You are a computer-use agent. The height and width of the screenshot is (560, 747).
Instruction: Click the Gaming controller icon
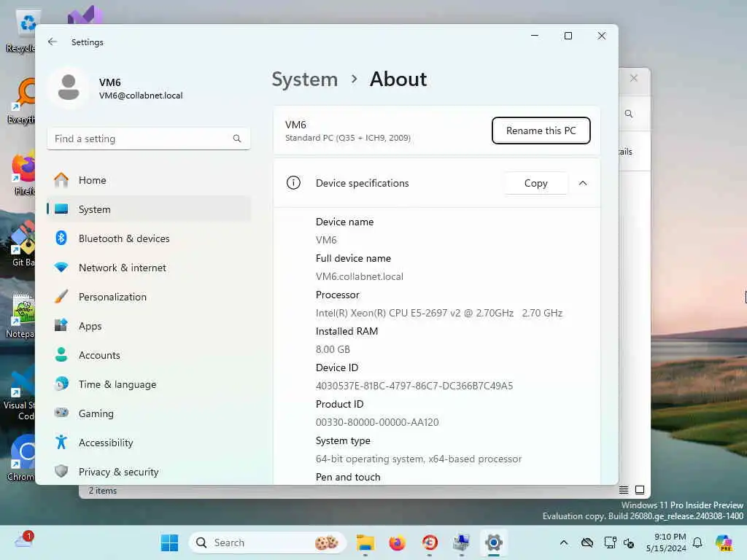point(61,413)
